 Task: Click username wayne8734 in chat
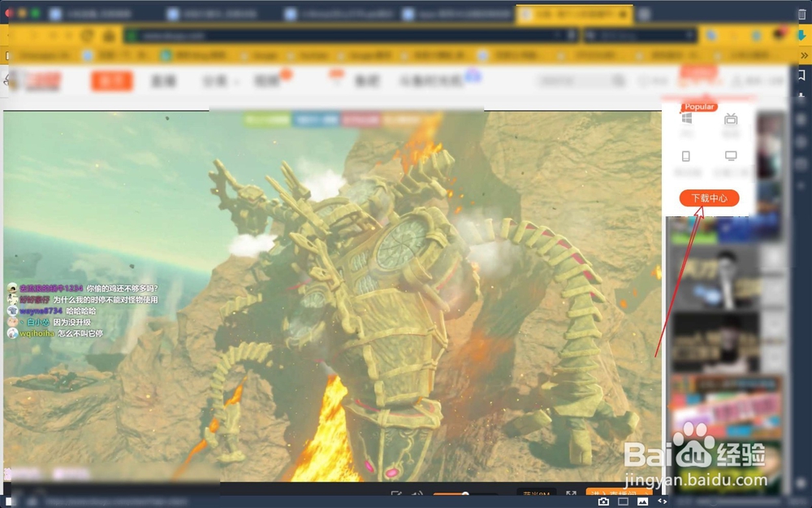pyautogui.click(x=41, y=311)
